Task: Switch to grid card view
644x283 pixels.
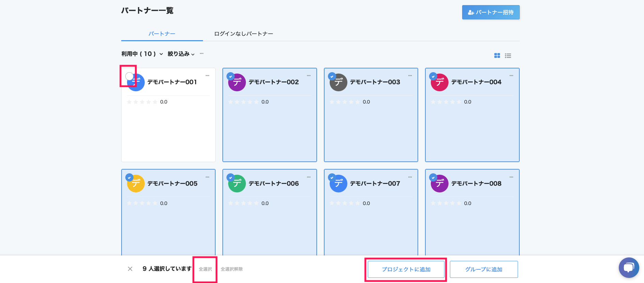Action: tap(497, 56)
